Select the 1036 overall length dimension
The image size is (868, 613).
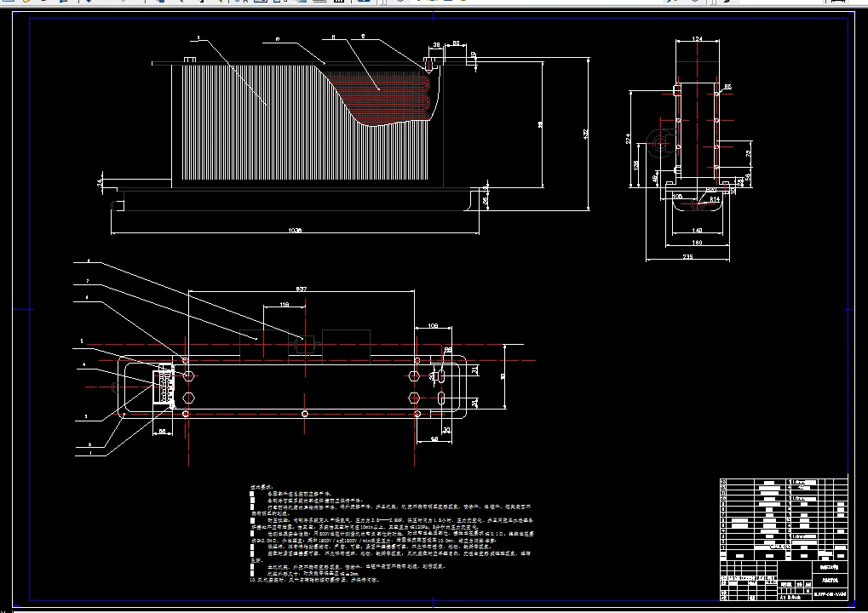[295, 230]
